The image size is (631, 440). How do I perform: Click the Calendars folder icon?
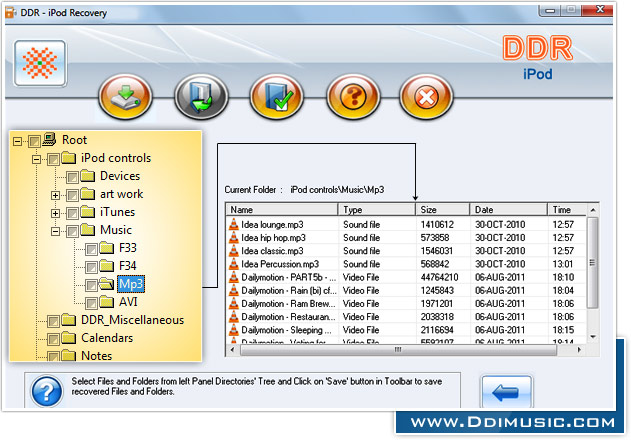tap(69, 337)
